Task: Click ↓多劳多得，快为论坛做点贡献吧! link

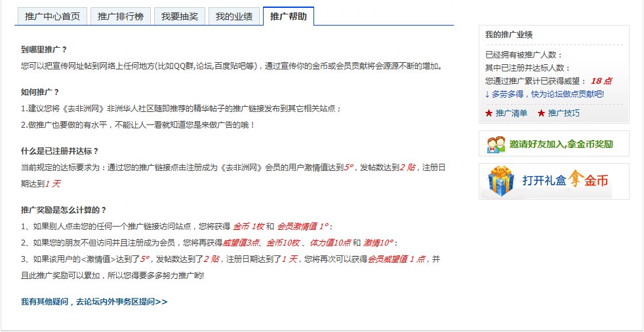Action: tap(544, 94)
